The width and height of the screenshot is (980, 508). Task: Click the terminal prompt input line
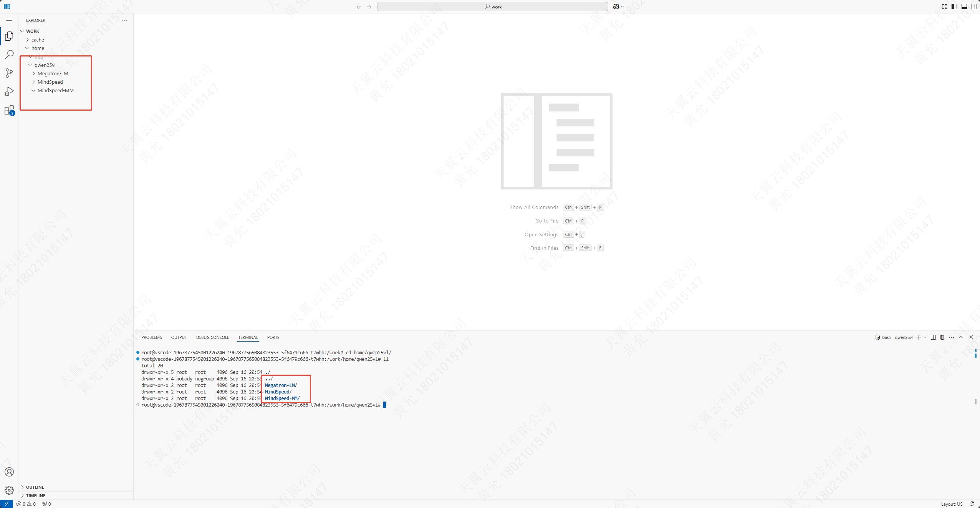click(263, 405)
